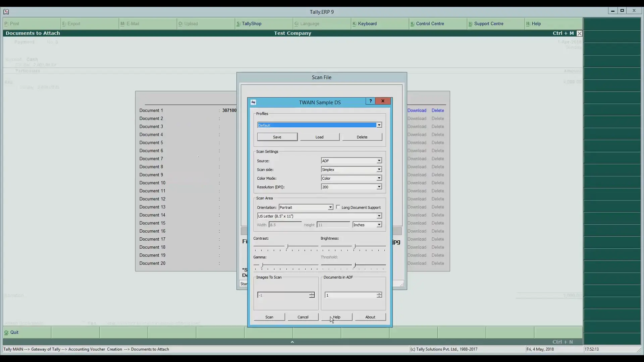
Task: Expand the bottom panel up-arrow chevron
Action: [x=292, y=342]
